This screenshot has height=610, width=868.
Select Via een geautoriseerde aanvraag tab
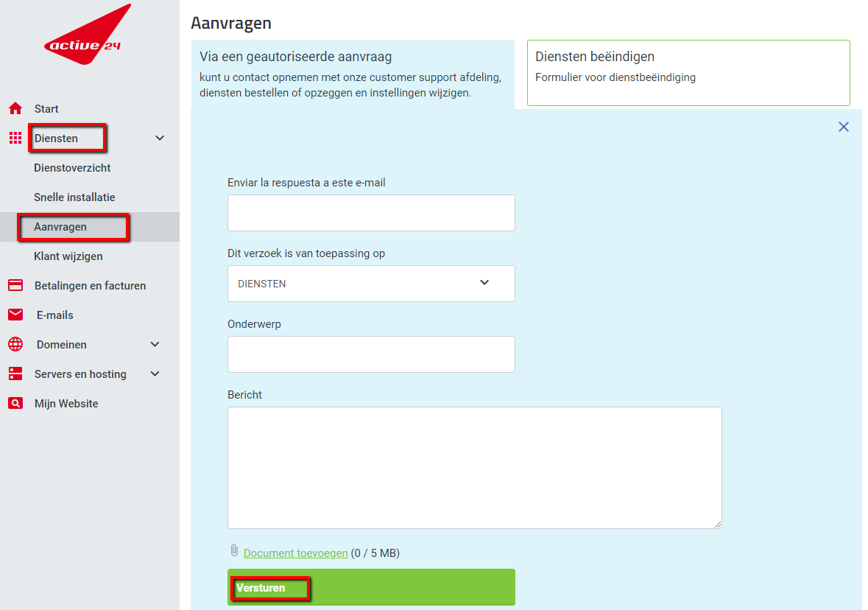pyautogui.click(x=353, y=74)
